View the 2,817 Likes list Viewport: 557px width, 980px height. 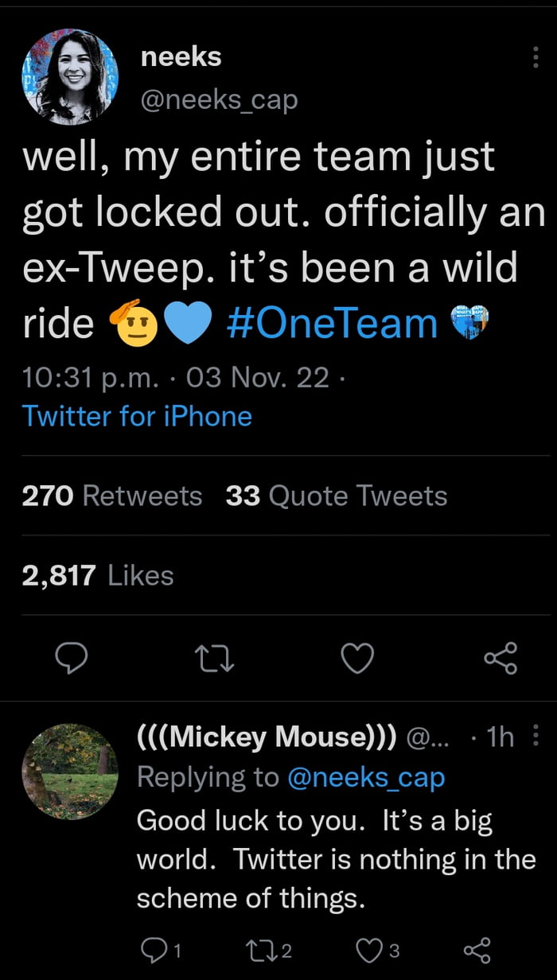coord(98,575)
